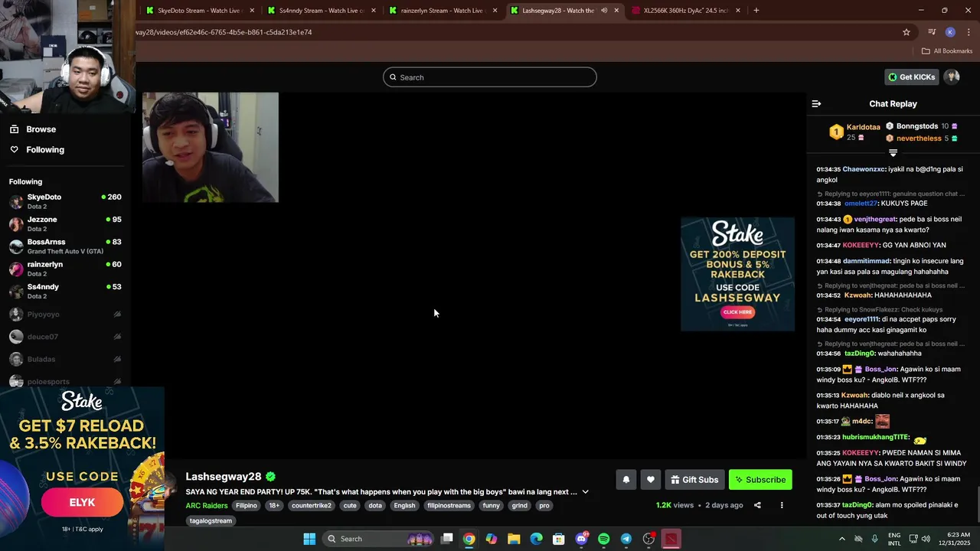Image resolution: width=980 pixels, height=551 pixels.
Task: Open File Explorer from the taskbar
Action: click(x=514, y=539)
